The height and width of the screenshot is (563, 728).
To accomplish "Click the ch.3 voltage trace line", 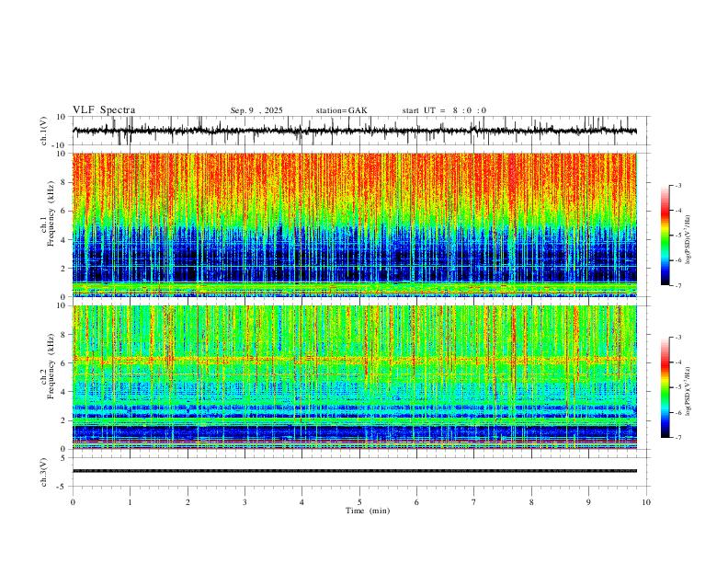I will (354, 471).
